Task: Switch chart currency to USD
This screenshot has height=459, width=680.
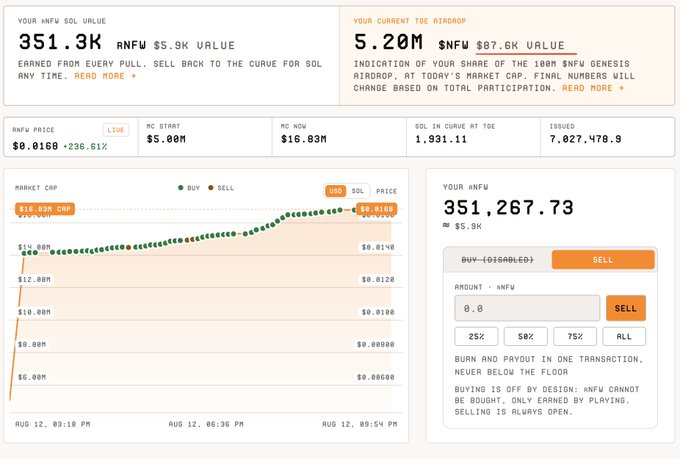Action: pyautogui.click(x=335, y=191)
